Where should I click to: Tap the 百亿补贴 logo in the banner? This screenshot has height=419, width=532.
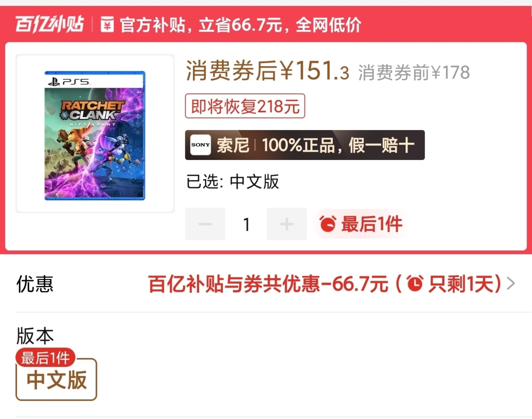(x=49, y=25)
